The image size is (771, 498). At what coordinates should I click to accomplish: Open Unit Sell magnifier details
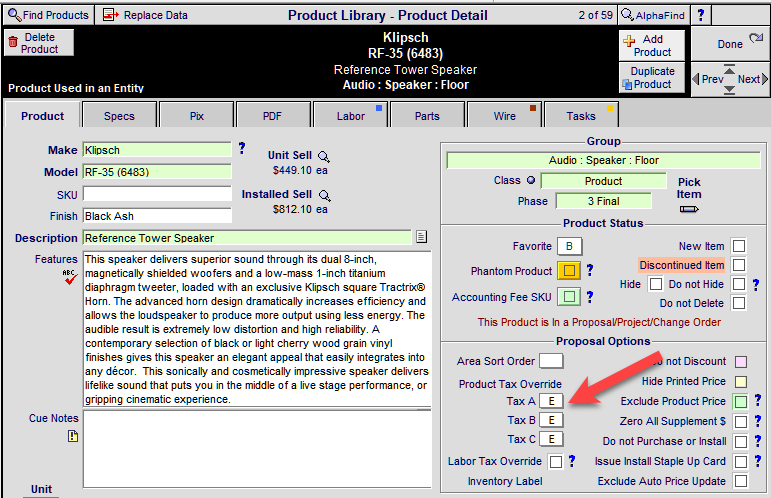pyautogui.click(x=324, y=156)
